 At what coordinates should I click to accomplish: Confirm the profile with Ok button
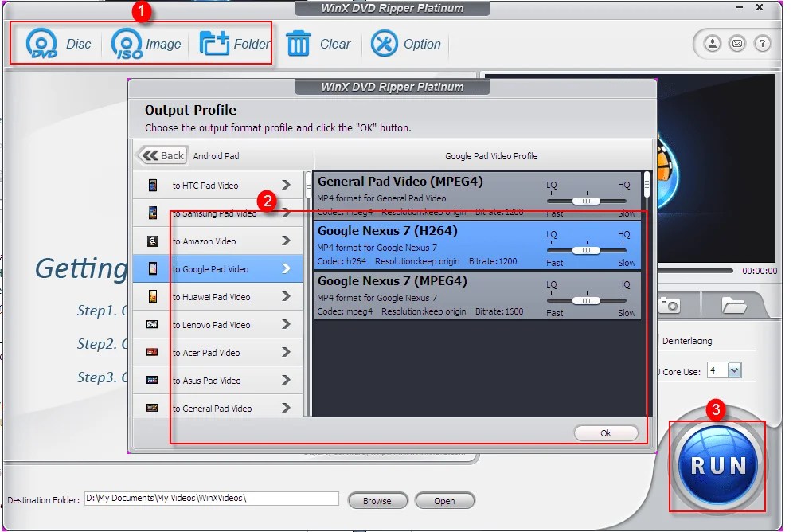(x=606, y=433)
